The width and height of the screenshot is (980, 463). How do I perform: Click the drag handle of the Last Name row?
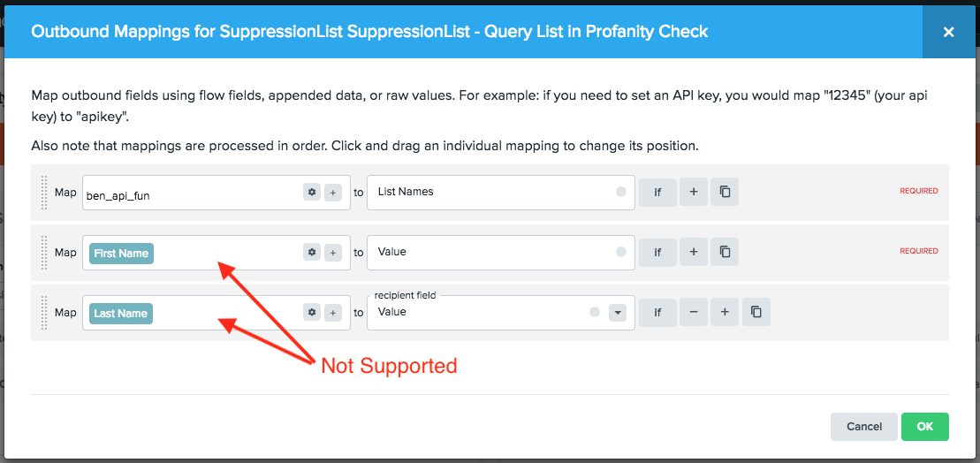(43, 312)
